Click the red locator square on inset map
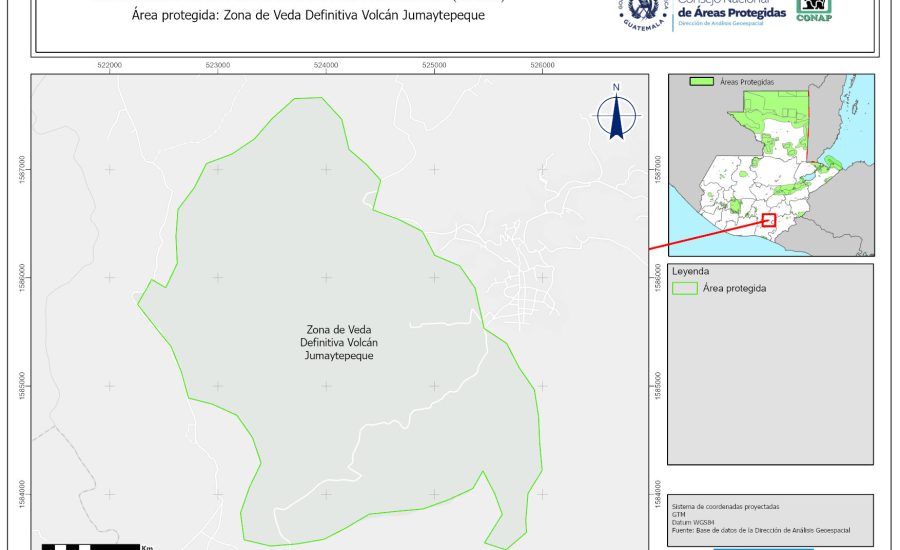900x550 pixels. coord(768,220)
